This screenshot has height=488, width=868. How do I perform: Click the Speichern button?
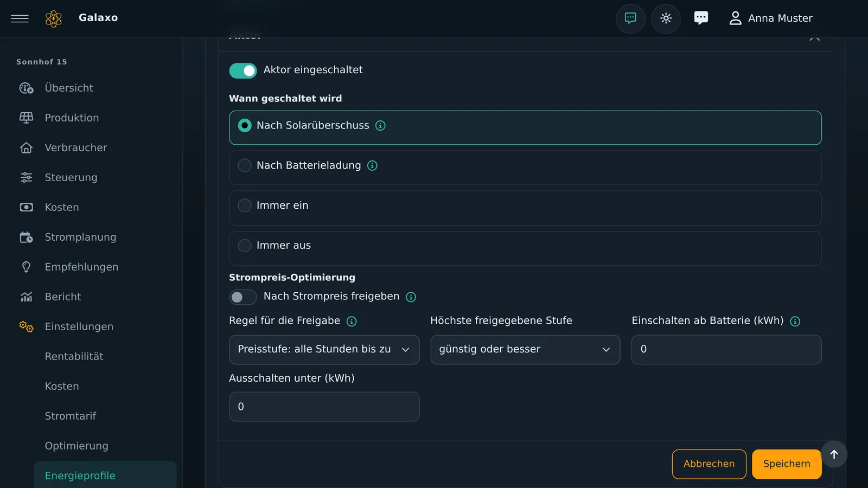(x=787, y=464)
